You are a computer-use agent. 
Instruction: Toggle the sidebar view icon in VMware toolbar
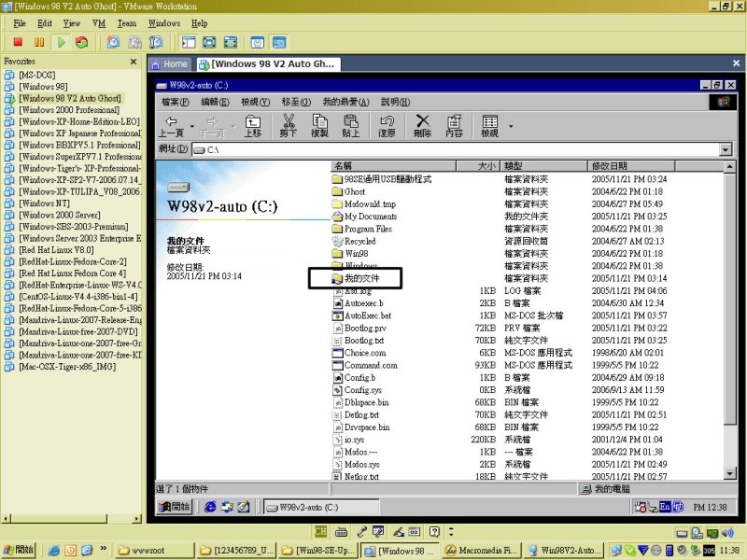[x=189, y=42]
